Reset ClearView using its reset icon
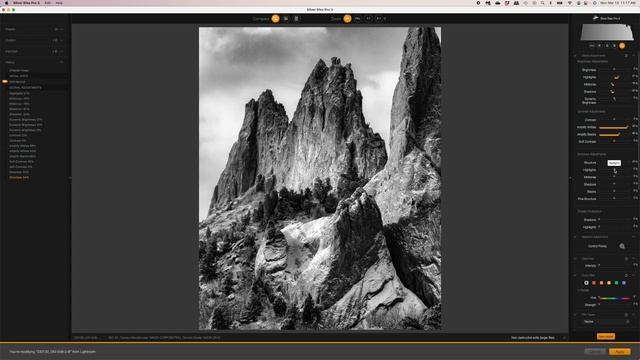 (626, 259)
